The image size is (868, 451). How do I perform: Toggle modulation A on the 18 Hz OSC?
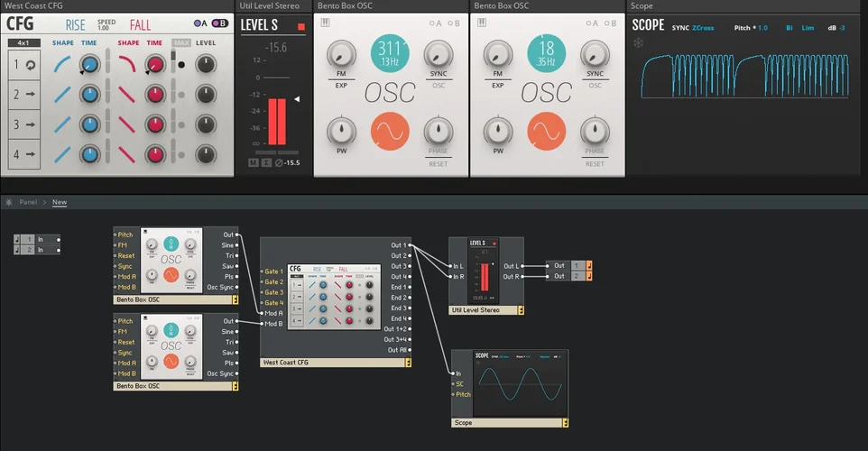[x=592, y=23]
